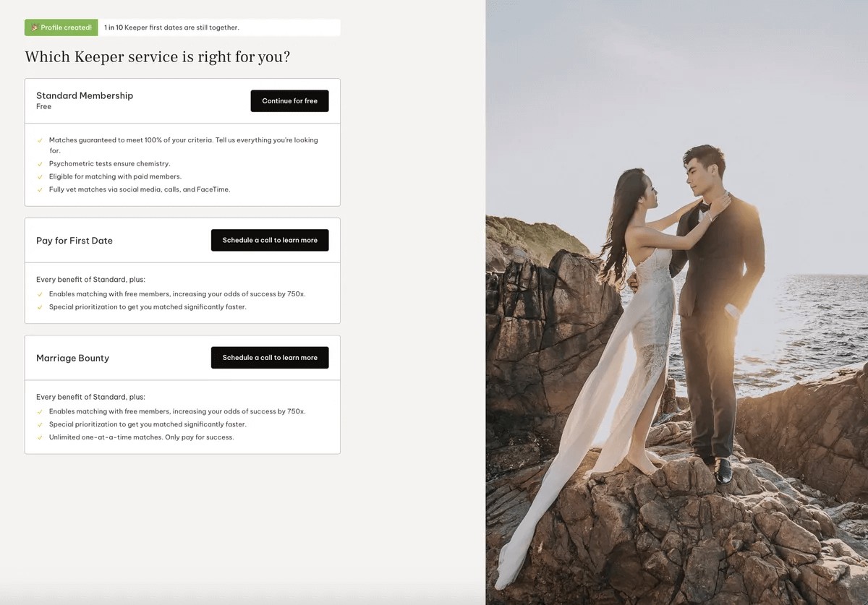Schedule a call for Pay for First Date
868x605 pixels.
[270, 240]
